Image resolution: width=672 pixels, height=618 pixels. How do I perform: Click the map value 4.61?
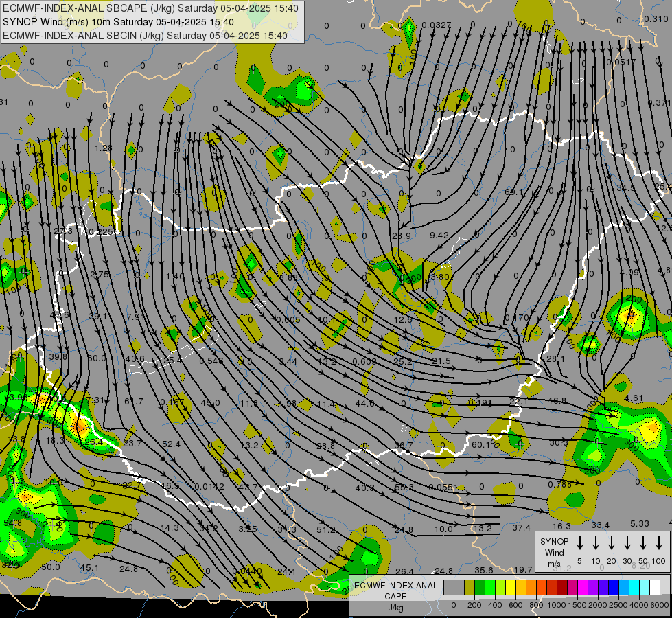pos(634,398)
